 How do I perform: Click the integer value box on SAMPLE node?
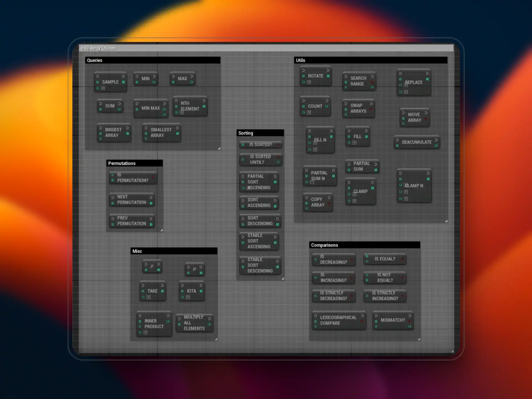(x=103, y=88)
